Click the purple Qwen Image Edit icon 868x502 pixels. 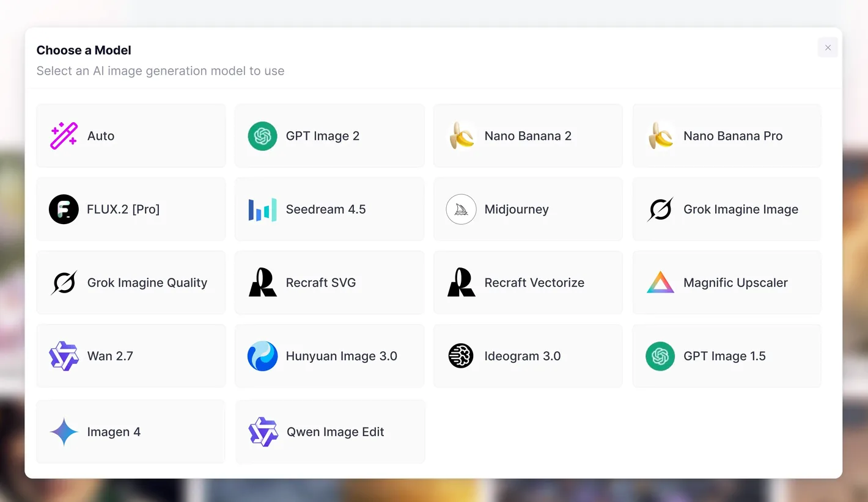[263, 432]
